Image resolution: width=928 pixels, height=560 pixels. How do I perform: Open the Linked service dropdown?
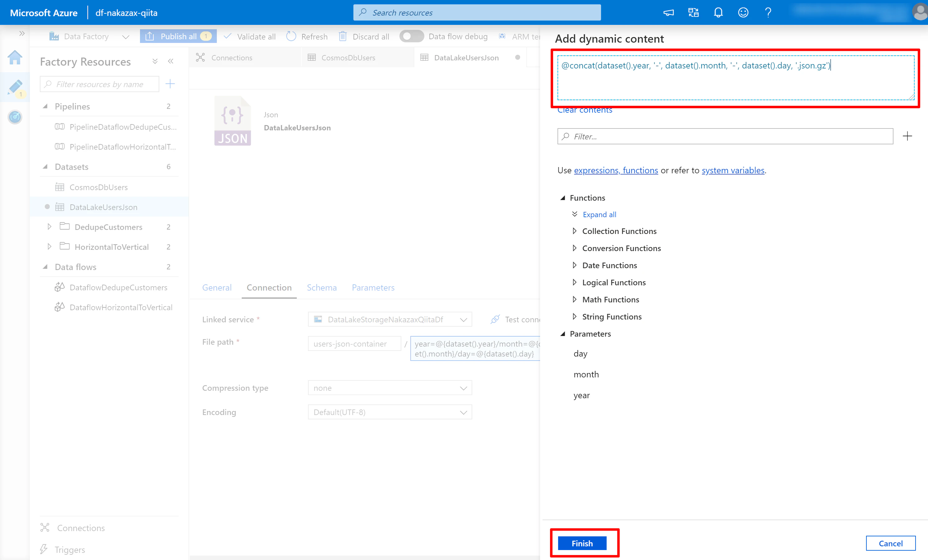tap(390, 319)
